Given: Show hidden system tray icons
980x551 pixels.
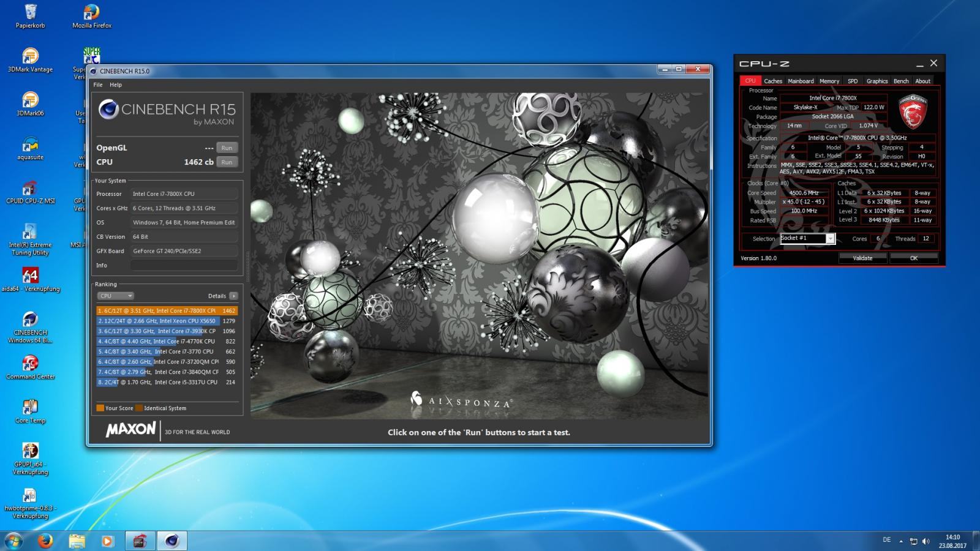Looking at the screenshot, I should (x=901, y=541).
